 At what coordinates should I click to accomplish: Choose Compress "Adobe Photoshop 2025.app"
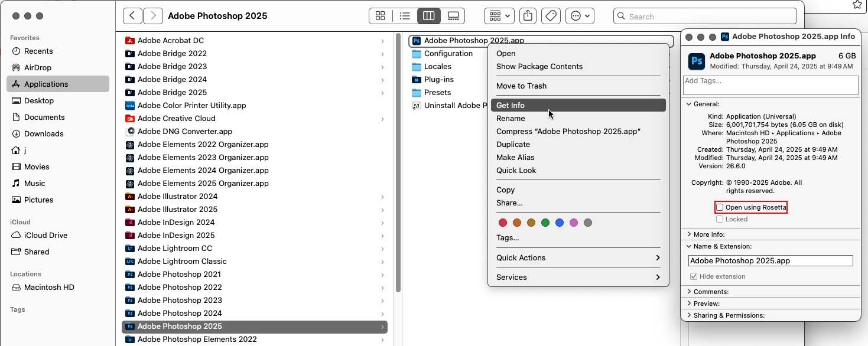pyautogui.click(x=578, y=131)
